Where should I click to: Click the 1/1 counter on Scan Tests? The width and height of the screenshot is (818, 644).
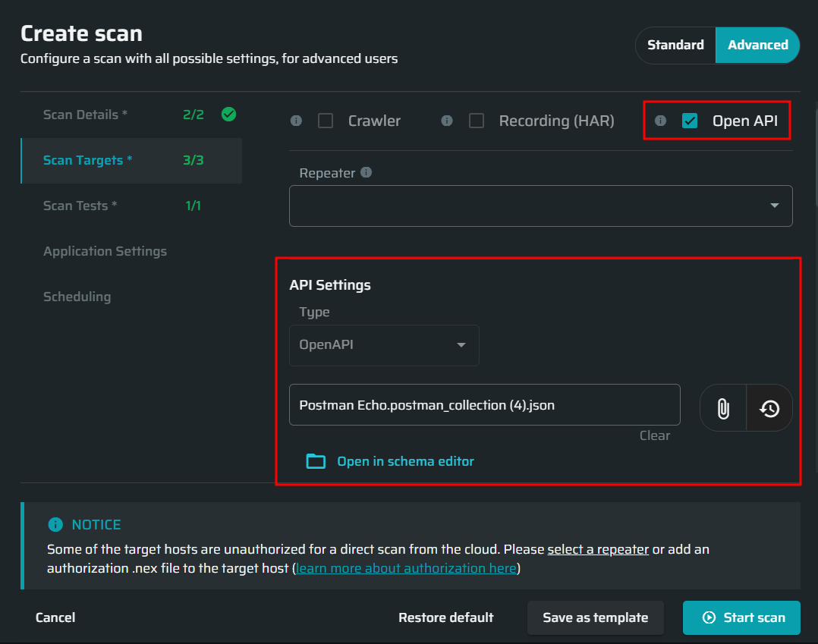193,206
